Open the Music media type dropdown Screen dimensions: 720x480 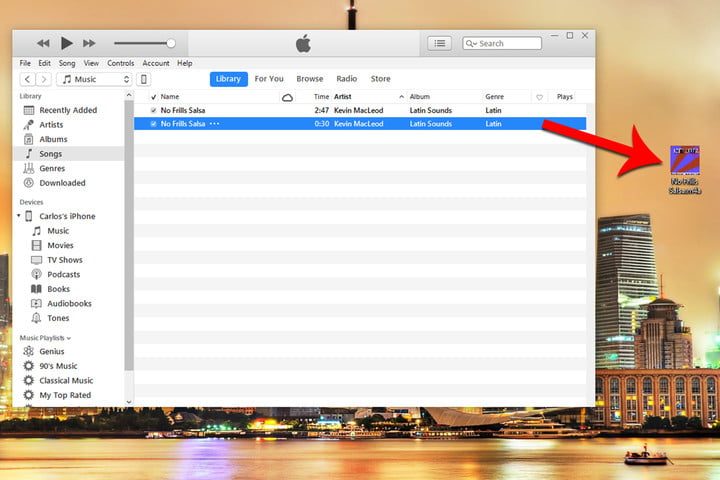pyautogui.click(x=95, y=79)
